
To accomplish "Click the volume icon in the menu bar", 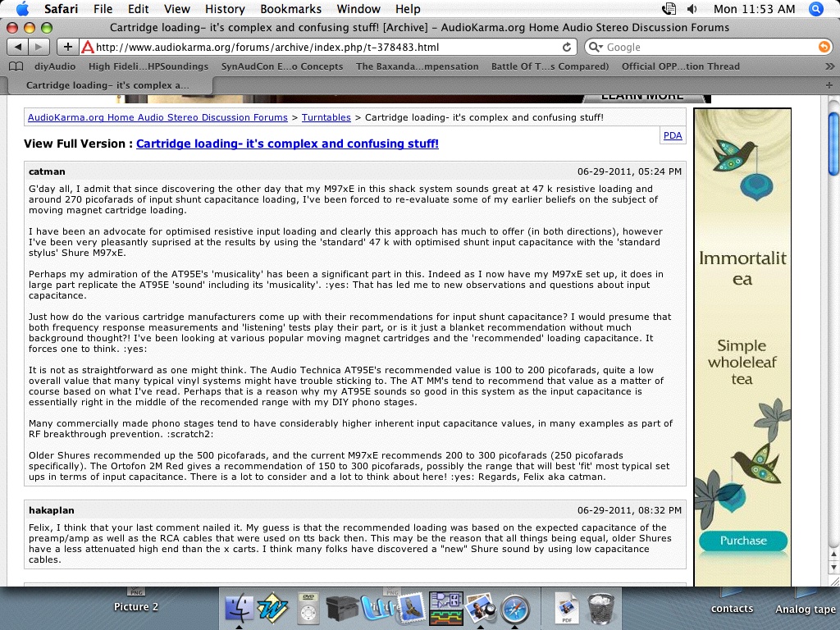I will point(692,8).
